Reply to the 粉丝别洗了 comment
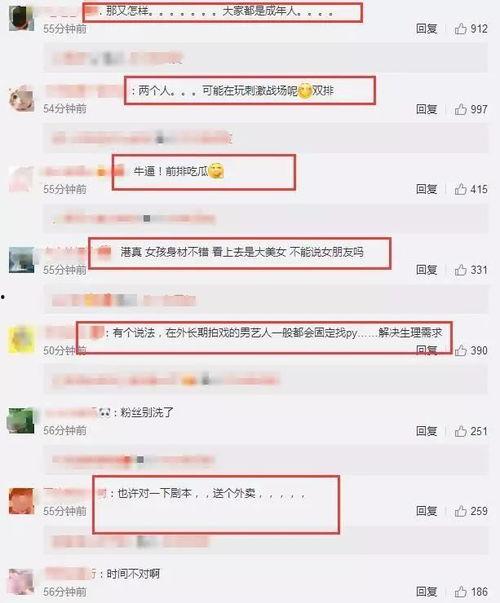 pyautogui.click(x=427, y=431)
